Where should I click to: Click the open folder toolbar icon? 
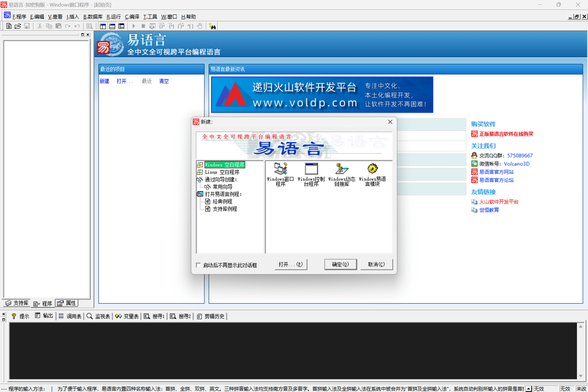[18, 26]
